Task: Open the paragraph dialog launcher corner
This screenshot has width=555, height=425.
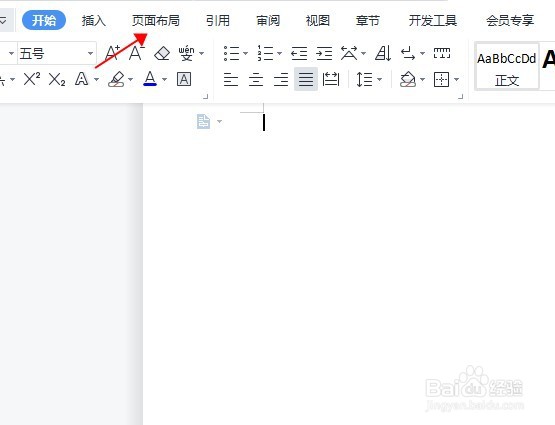Action: (x=460, y=97)
